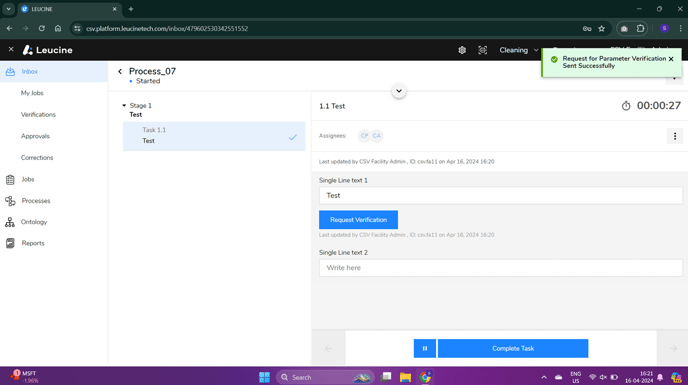Select Task 1.1 Test row

tap(214, 137)
